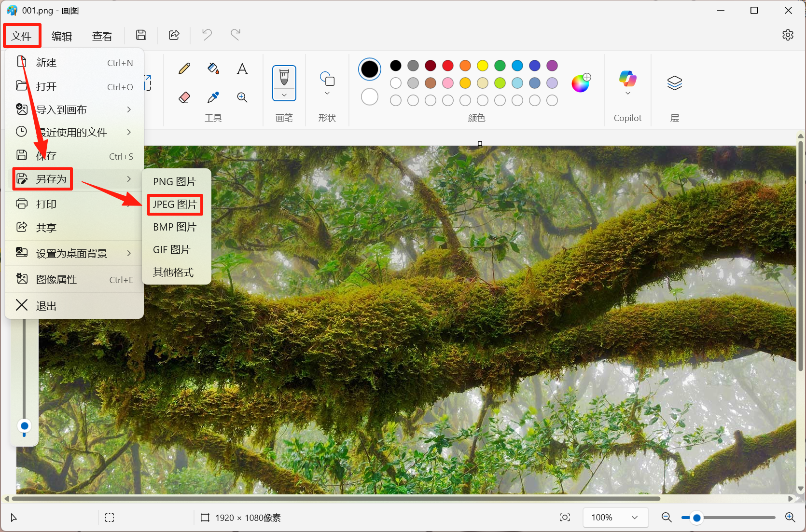Select the Fill bucket tool
The height and width of the screenshot is (532, 806).
[213, 69]
